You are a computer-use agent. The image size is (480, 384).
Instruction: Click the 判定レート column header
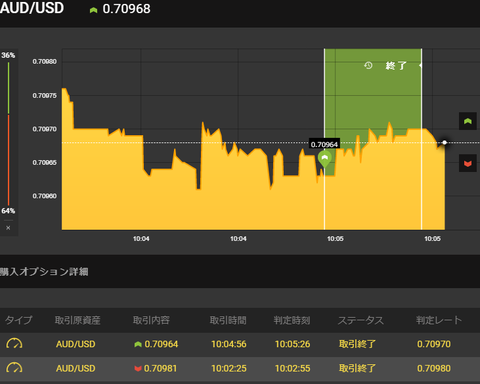click(x=439, y=320)
